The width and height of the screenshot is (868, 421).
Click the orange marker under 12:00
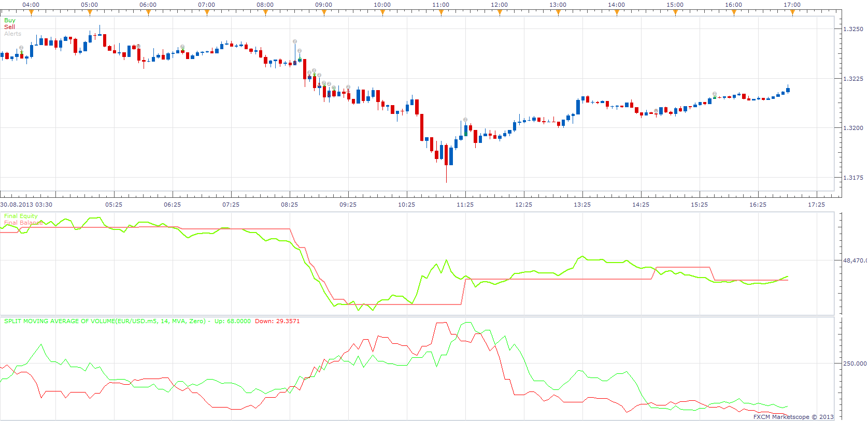tap(500, 13)
